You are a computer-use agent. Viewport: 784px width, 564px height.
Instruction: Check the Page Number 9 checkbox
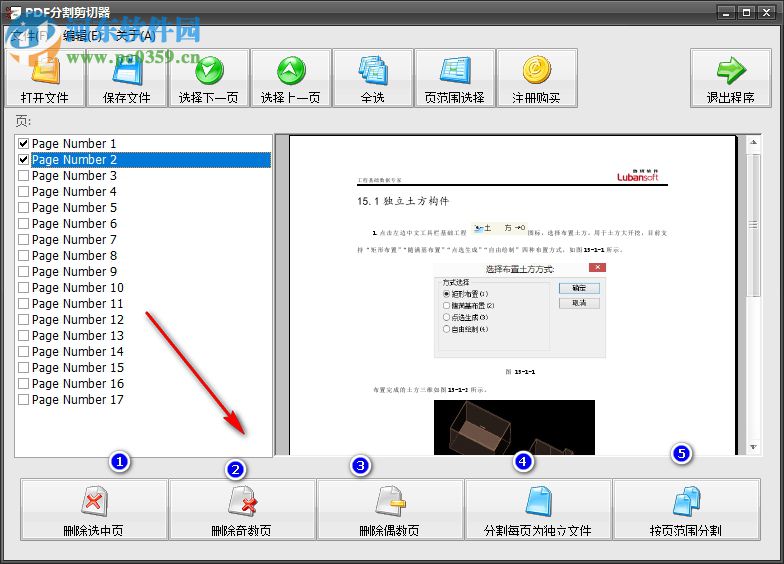point(24,272)
